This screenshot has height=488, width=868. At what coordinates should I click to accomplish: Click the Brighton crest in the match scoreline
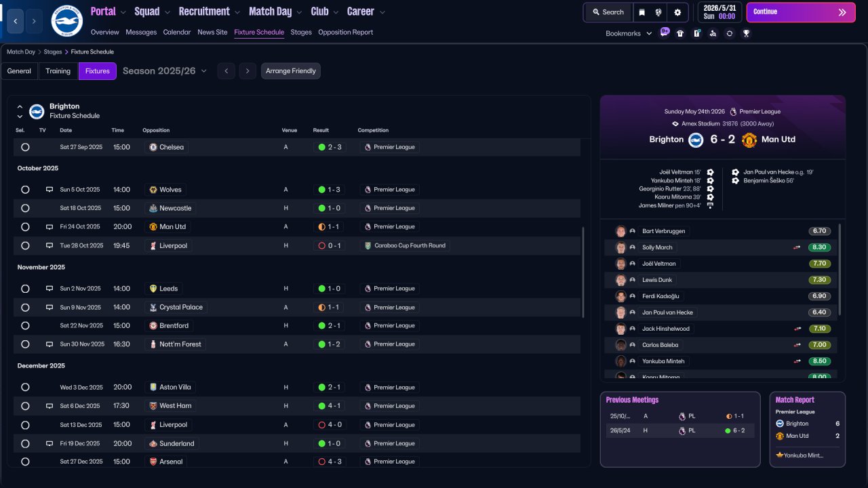tap(696, 140)
